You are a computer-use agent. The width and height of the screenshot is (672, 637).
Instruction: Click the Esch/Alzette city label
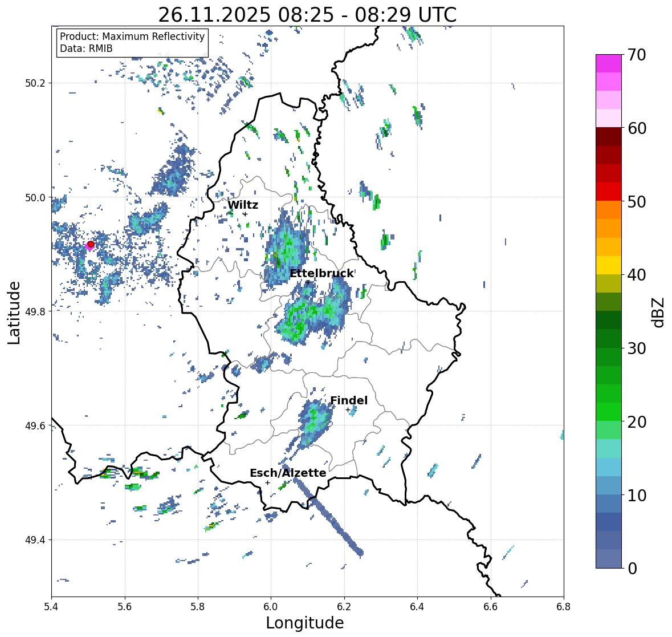(x=288, y=473)
